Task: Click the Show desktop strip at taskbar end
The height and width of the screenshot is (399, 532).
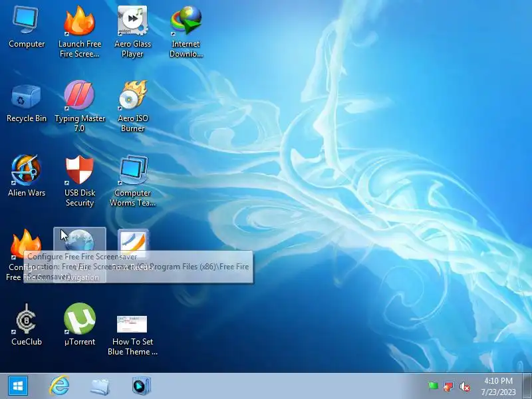Action: (527, 386)
